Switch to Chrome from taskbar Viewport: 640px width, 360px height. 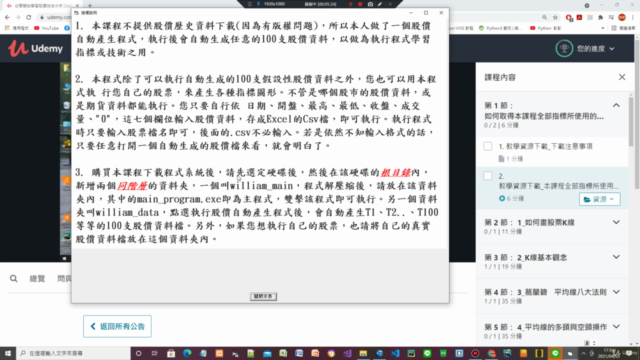click(491, 353)
